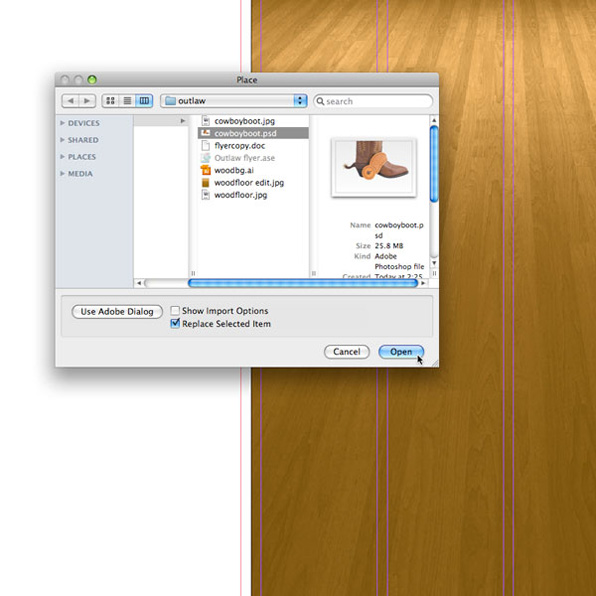596x596 pixels.
Task: Click preview pane vertical scrollbar thumb
Action: tap(434, 164)
